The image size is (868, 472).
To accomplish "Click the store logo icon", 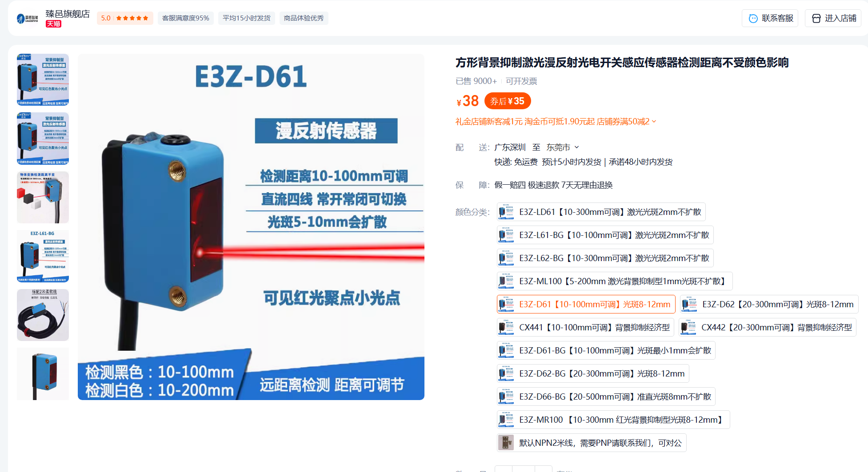I will 27,18.
